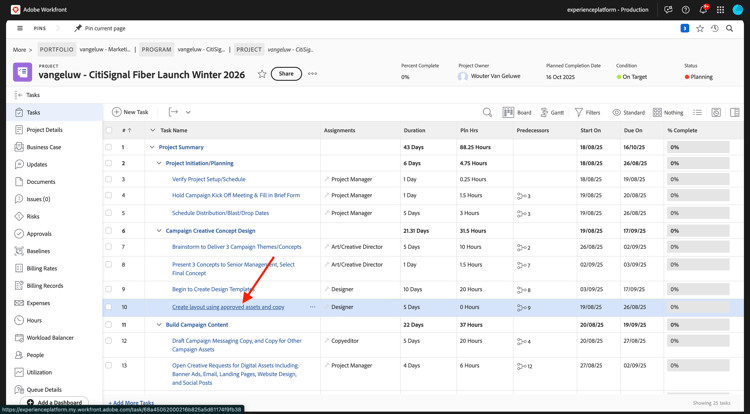Open the notifications bell

point(702,10)
